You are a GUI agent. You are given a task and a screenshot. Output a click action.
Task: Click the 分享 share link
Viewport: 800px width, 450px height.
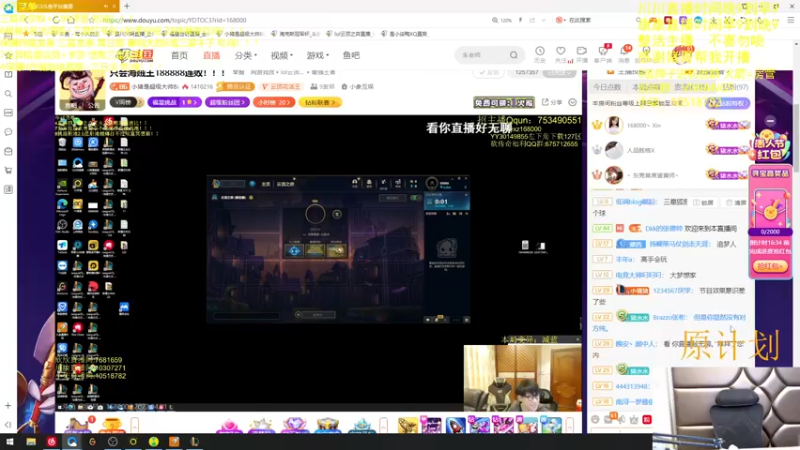coord(552,103)
